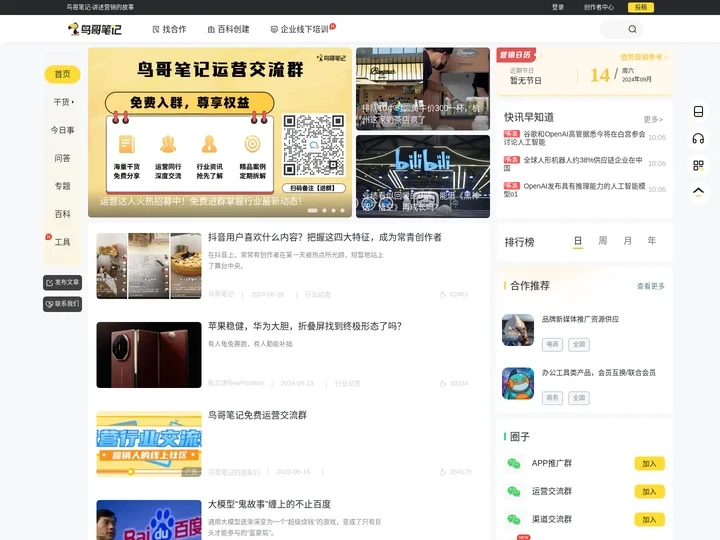
Task: Click 查看更多 next to 合作推荐
Action: (x=651, y=286)
